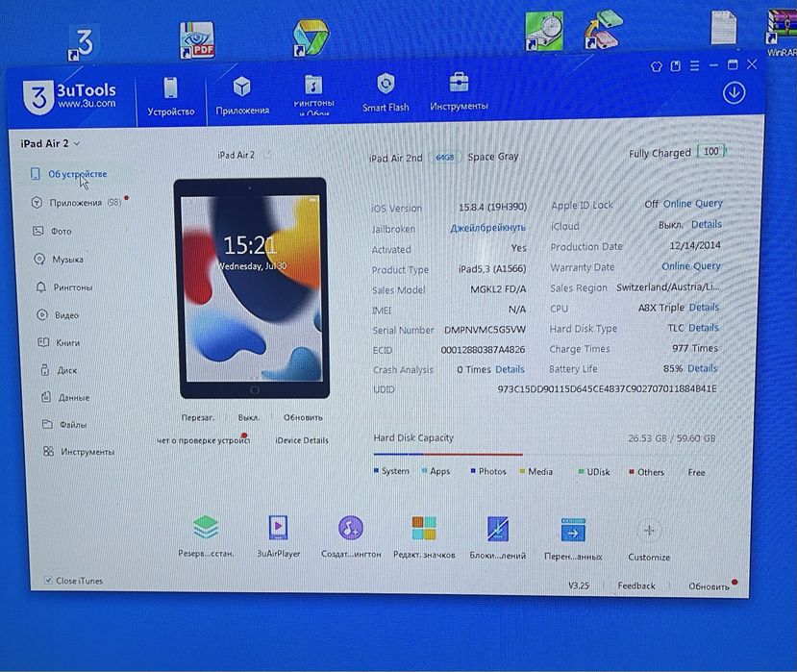Click Details next to Battery Life
Screen dimensions: 797x672
[702, 368]
